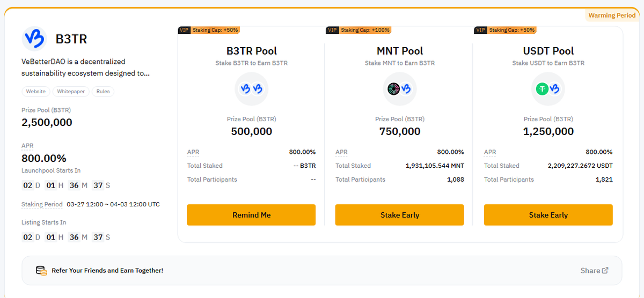Click Stake USDT to Earn B3TR subtitle
Screen dimensions: 644x298
point(548,63)
